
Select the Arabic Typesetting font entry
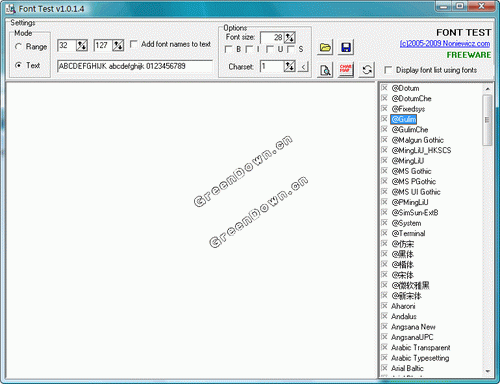click(420, 358)
